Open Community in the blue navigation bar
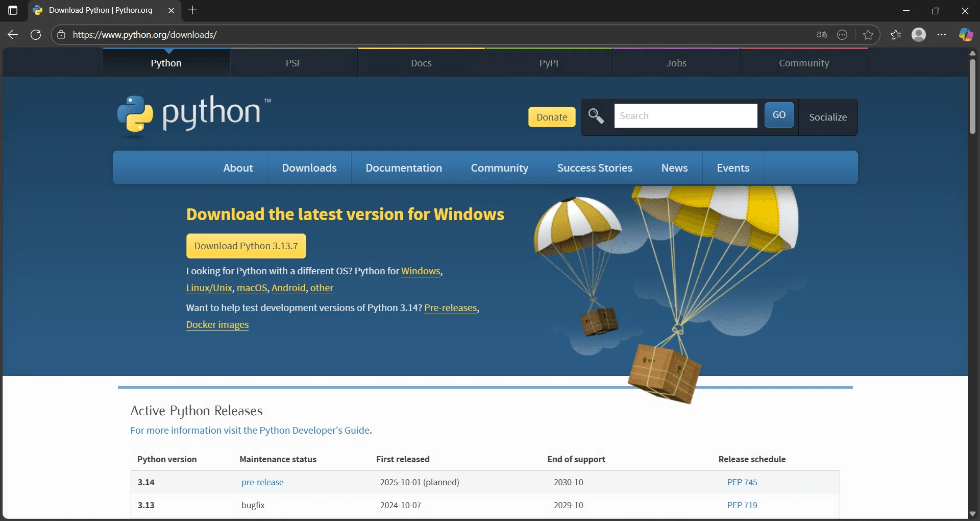This screenshot has height=521, width=980. pyautogui.click(x=499, y=168)
